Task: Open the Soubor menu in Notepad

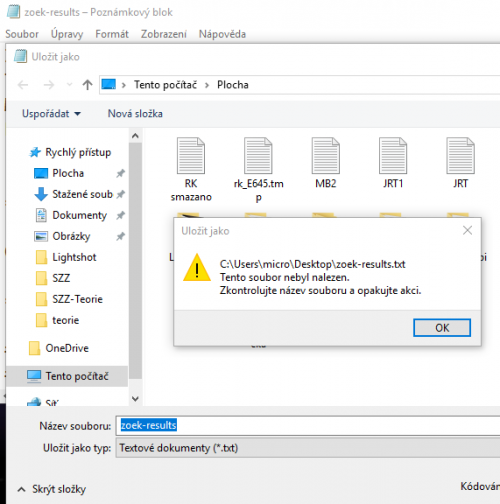Action: point(22,34)
